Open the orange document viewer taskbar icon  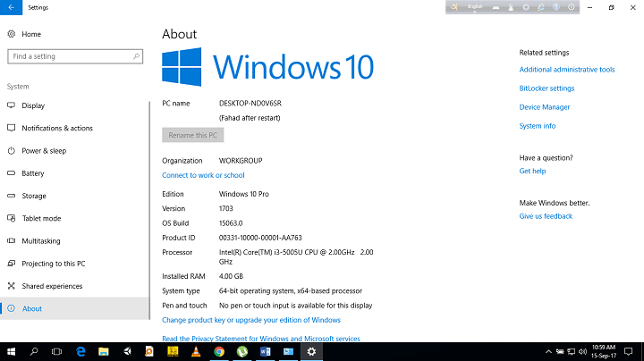[x=149, y=351]
